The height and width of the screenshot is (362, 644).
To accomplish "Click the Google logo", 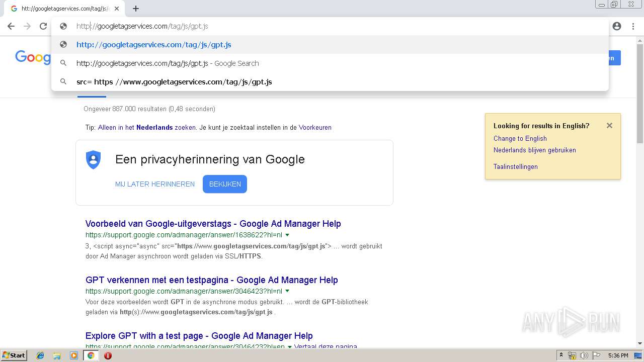I will pos(33,57).
